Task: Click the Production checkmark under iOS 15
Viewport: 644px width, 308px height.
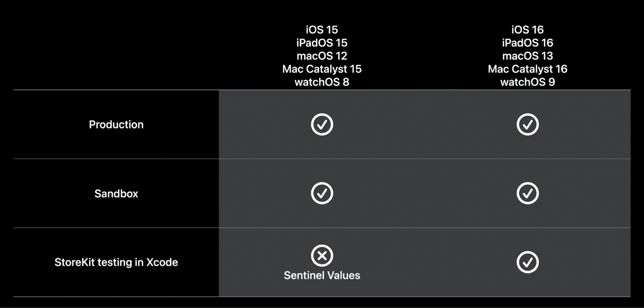Action: 322,124
